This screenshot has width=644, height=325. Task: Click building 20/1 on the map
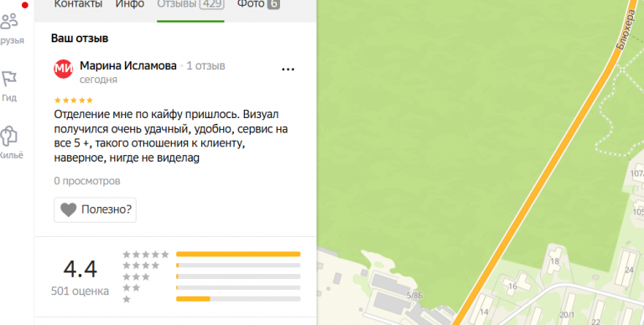pyautogui.click(x=567, y=315)
